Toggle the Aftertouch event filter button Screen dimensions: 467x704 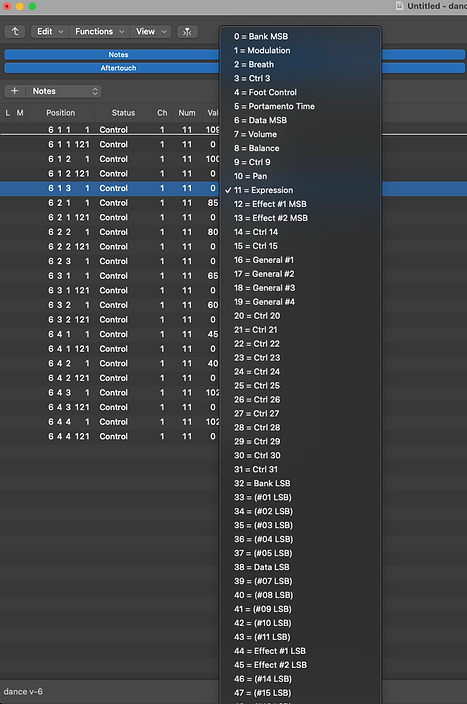(x=118, y=68)
